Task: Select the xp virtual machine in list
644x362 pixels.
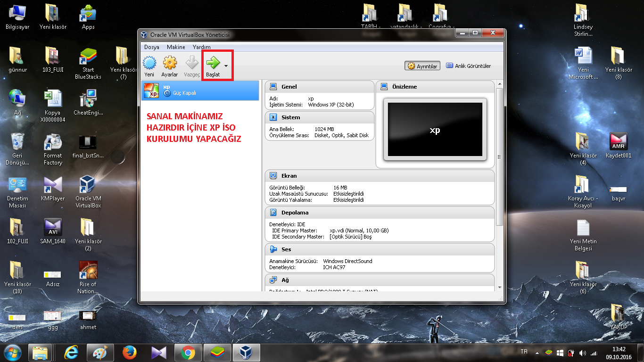Action: pyautogui.click(x=200, y=90)
